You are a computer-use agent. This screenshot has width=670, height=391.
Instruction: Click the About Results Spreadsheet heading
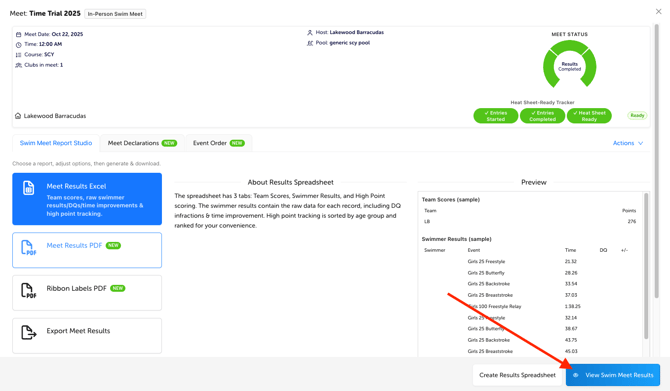[291, 182]
